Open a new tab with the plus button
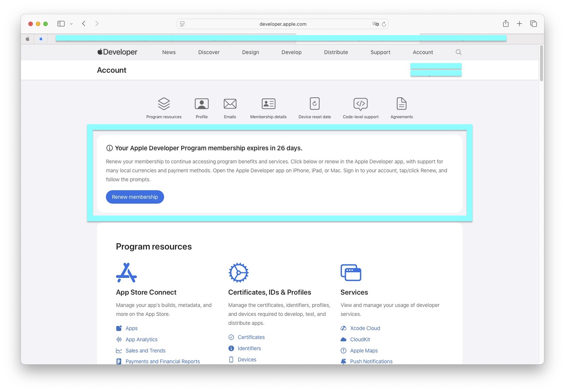This screenshot has width=565, height=392. [x=519, y=23]
